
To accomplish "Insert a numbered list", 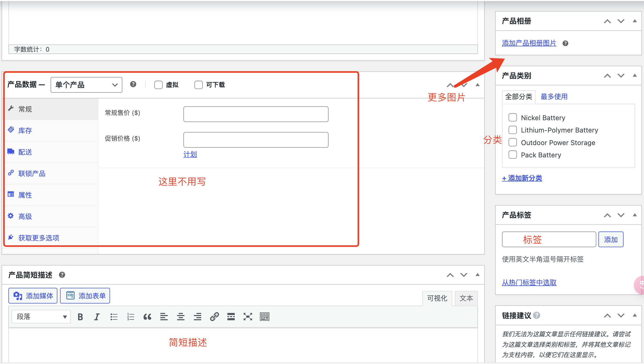I will click(130, 317).
